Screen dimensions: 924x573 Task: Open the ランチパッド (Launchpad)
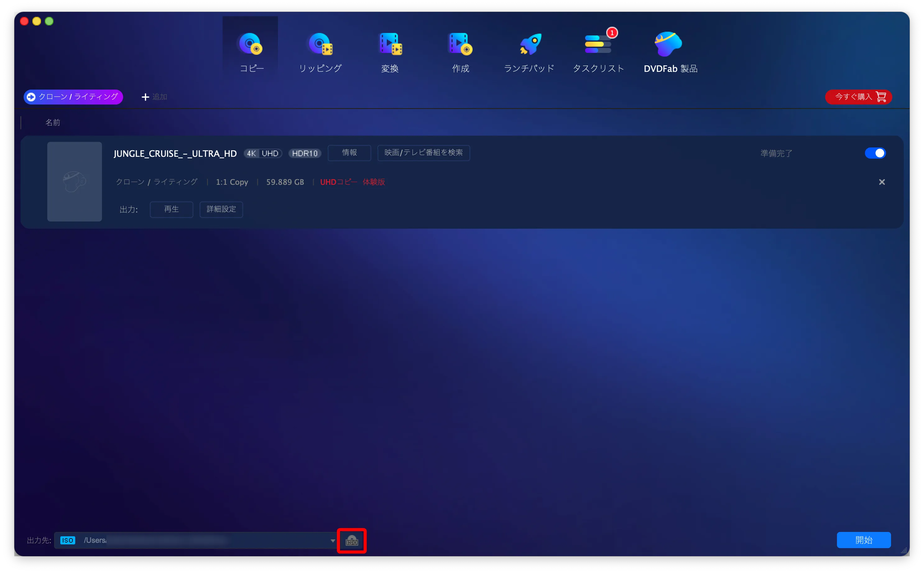coord(529,52)
